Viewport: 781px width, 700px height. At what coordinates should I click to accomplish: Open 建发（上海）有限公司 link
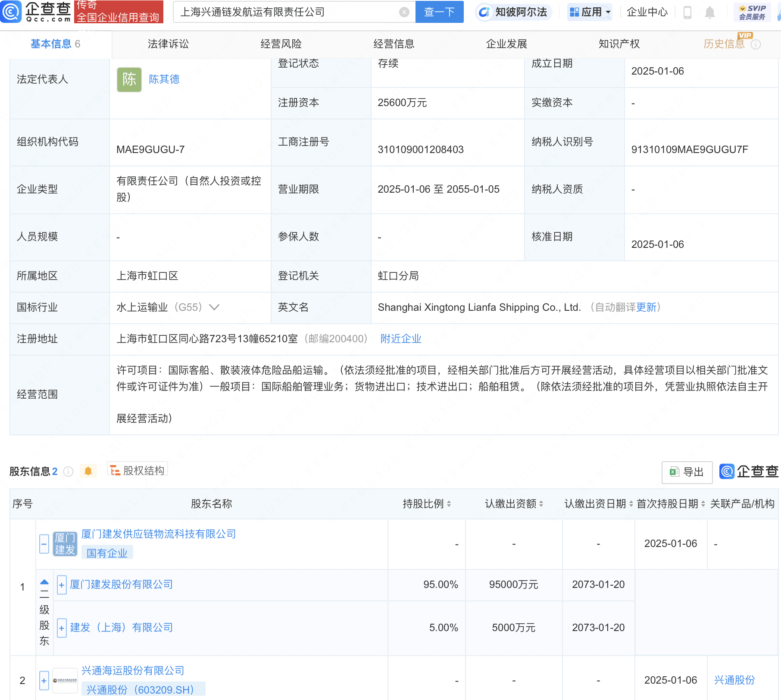(121, 628)
